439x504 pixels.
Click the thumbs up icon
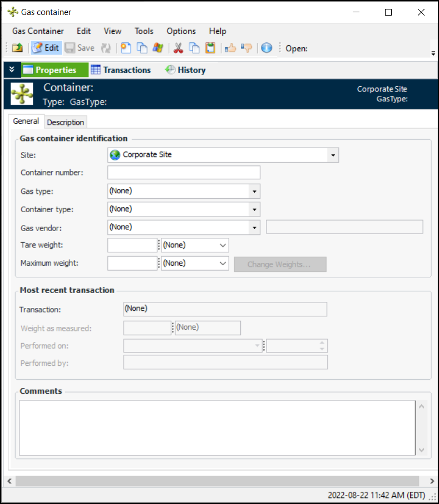pyautogui.click(x=230, y=48)
